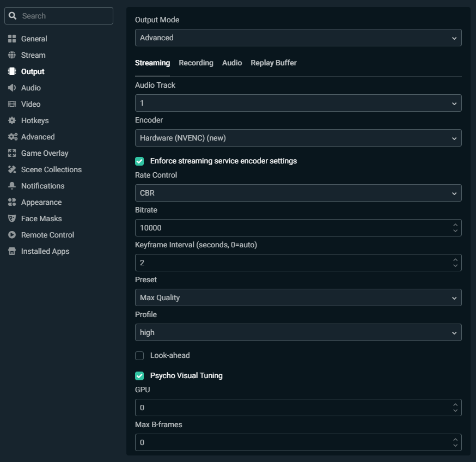Expand the Rate Control dropdown
This screenshot has width=476, height=462.
[298, 193]
